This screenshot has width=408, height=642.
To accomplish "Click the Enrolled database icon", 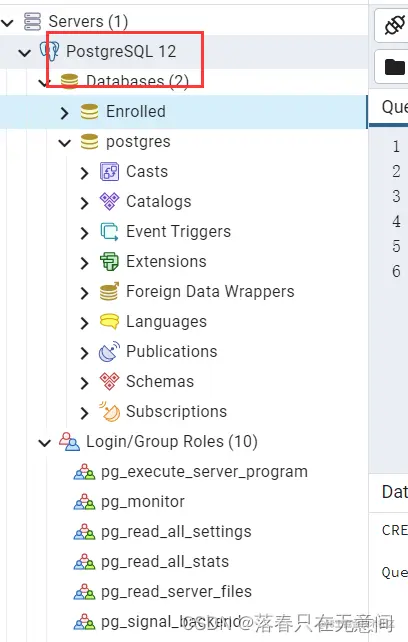I will [89, 111].
